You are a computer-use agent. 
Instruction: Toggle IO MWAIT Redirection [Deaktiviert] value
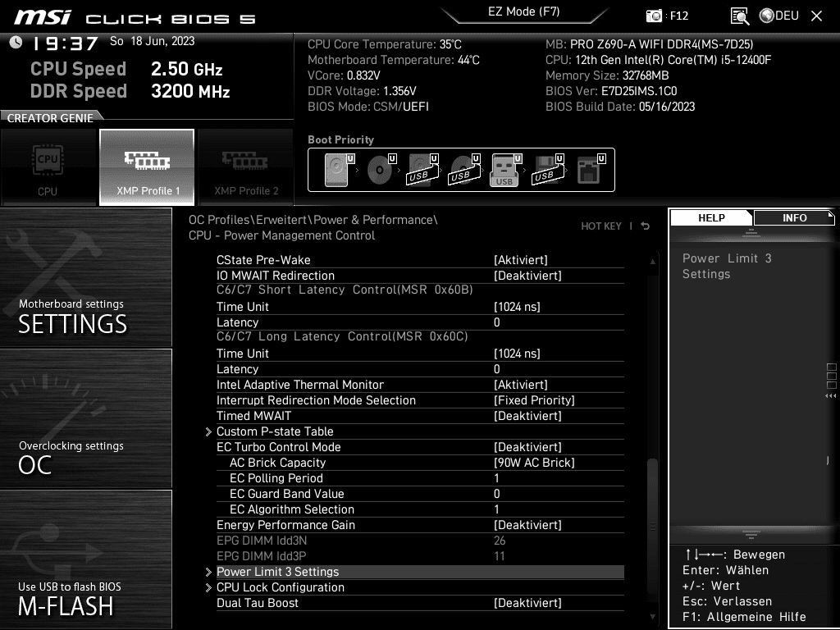pyautogui.click(x=527, y=276)
